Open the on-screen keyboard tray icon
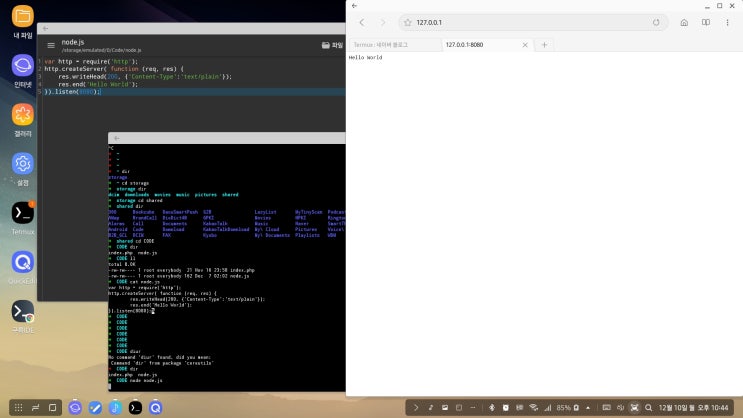The image size is (743, 418). point(607,408)
